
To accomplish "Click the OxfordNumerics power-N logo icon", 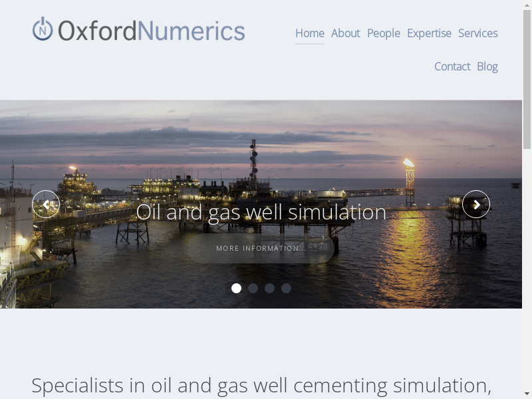I will pos(43,29).
